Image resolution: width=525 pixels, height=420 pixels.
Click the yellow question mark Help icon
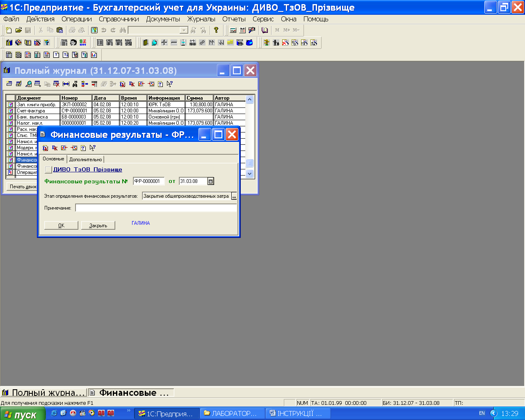pos(216,30)
